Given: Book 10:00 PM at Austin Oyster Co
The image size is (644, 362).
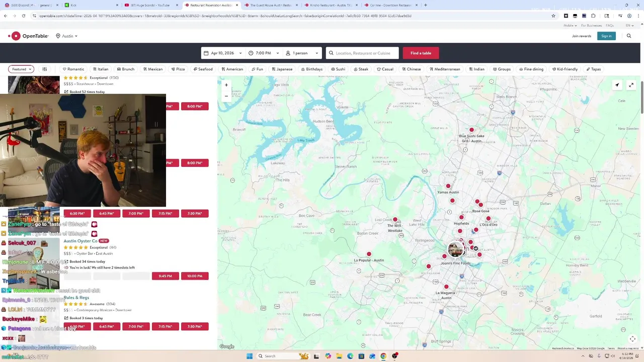Looking at the screenshot, I should coord(195,276).
